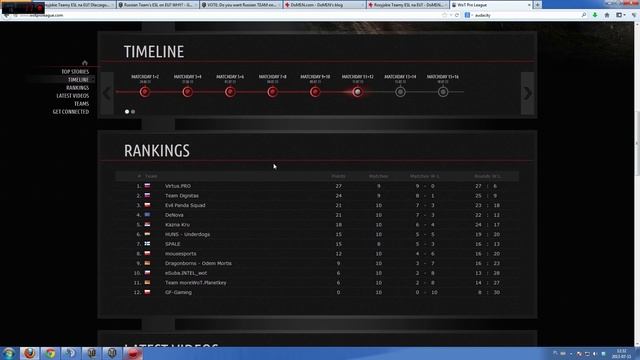Screen dimensions: 640x360
Task: Click the Points column header
Action: click(338, 176)
